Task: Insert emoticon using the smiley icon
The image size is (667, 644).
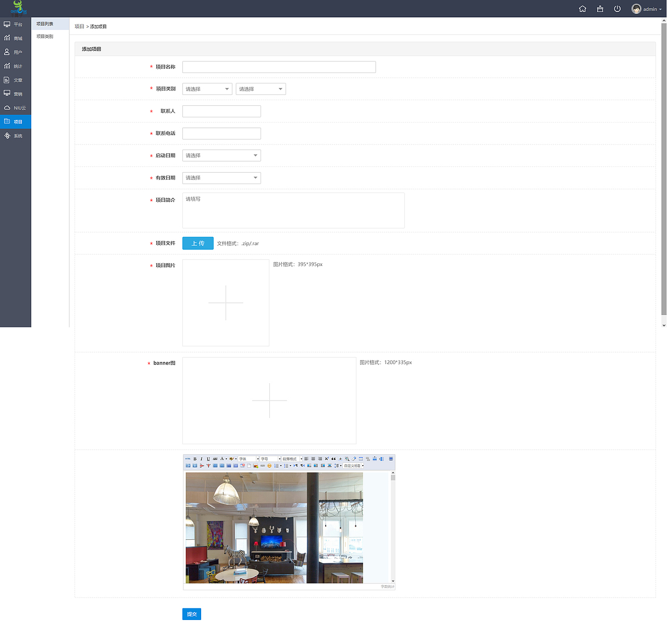Action: click(x=269, y=466)
